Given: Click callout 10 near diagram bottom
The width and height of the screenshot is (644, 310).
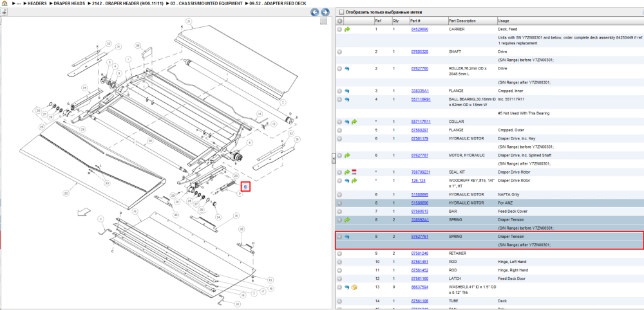Looking at the screenshot, I should coord(237,304).
